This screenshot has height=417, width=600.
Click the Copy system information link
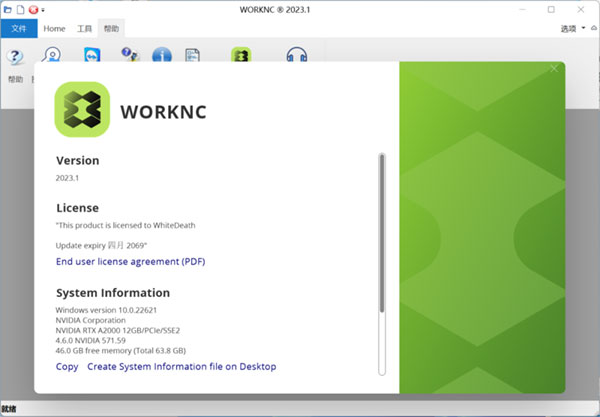tap(67, 367)
